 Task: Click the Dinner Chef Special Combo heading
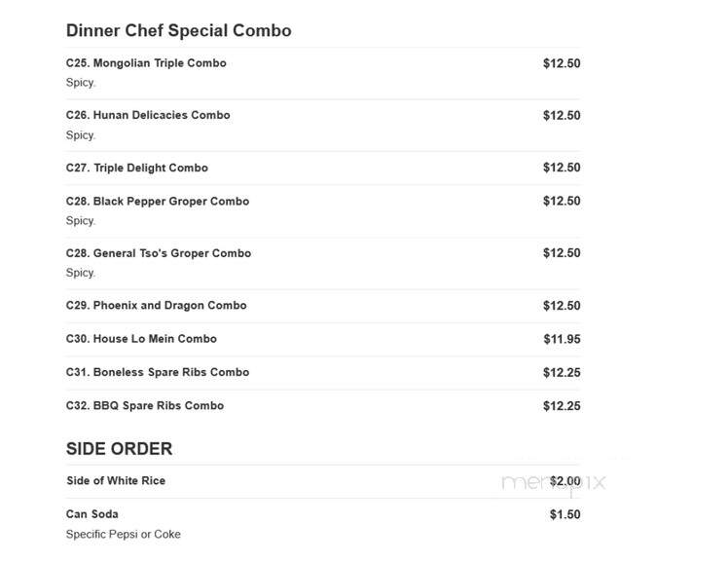click(179, 30)
